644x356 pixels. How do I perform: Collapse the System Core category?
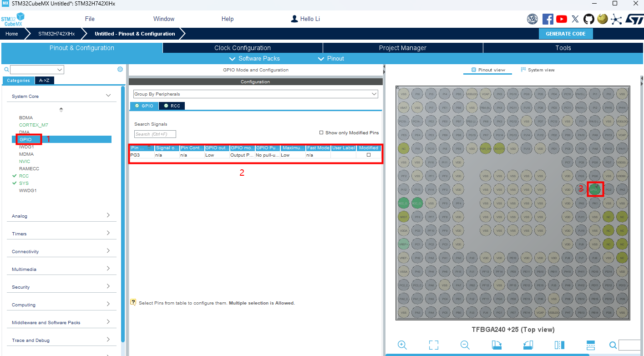click(x=108, y=96)
